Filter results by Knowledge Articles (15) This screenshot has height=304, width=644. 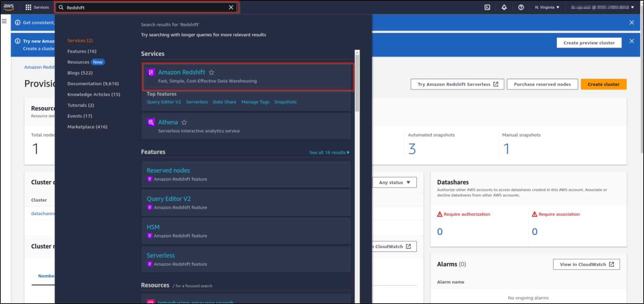(94, 94)
